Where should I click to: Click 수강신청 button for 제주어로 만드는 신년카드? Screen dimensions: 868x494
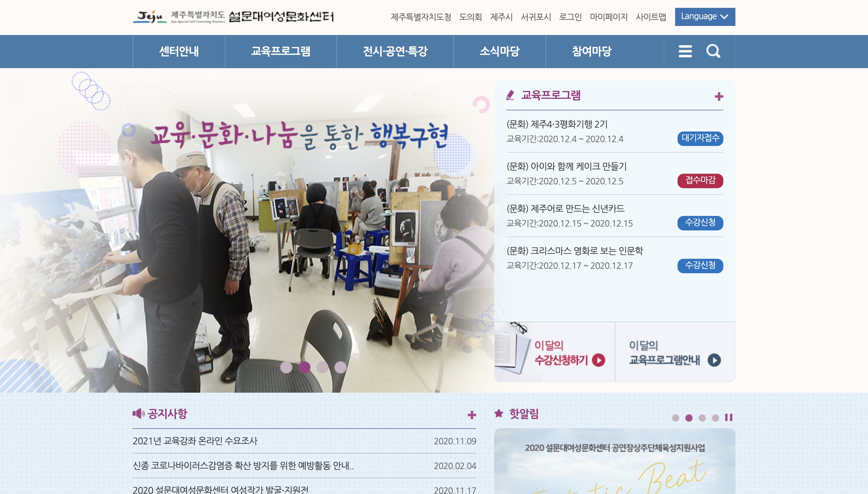tap(700, 223)
